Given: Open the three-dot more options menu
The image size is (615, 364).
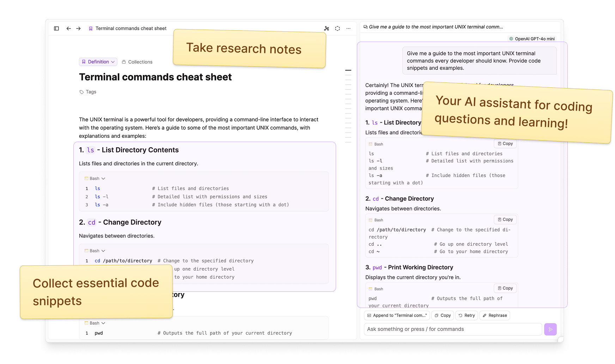Looking at the screenshot, I should [348, 29].
